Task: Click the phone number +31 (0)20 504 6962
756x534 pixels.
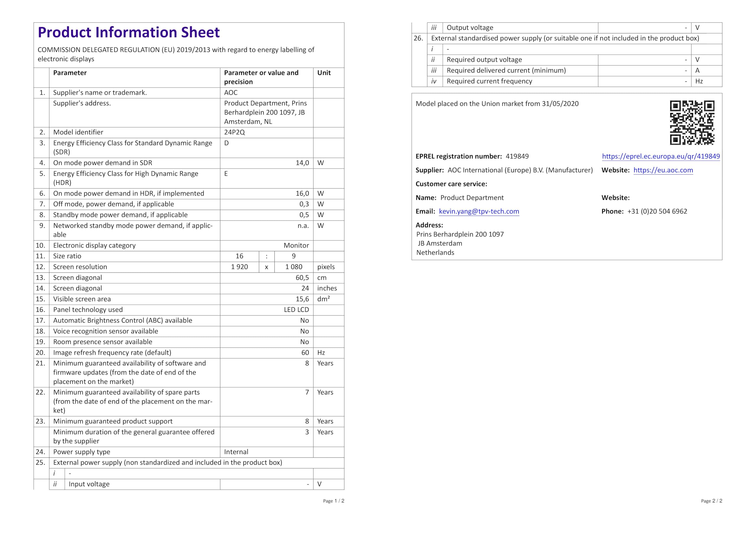Action: coord(657,211)
